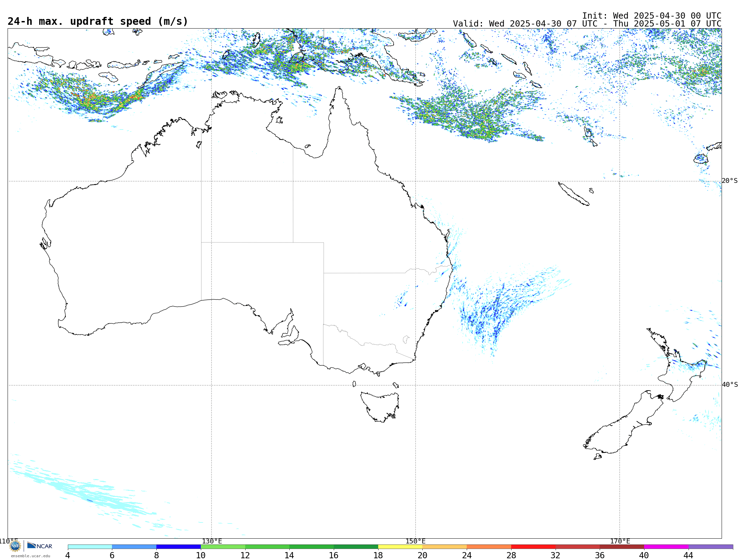Click the dark blue 8–10 color swatch
744x560 pixels.
click(x=179, y=547)
